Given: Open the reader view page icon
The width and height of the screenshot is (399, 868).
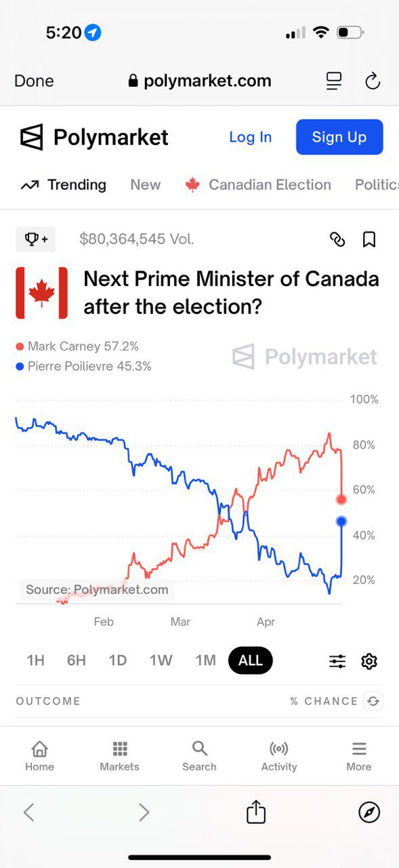Looking at the screenshot, I should coord(334,81).
